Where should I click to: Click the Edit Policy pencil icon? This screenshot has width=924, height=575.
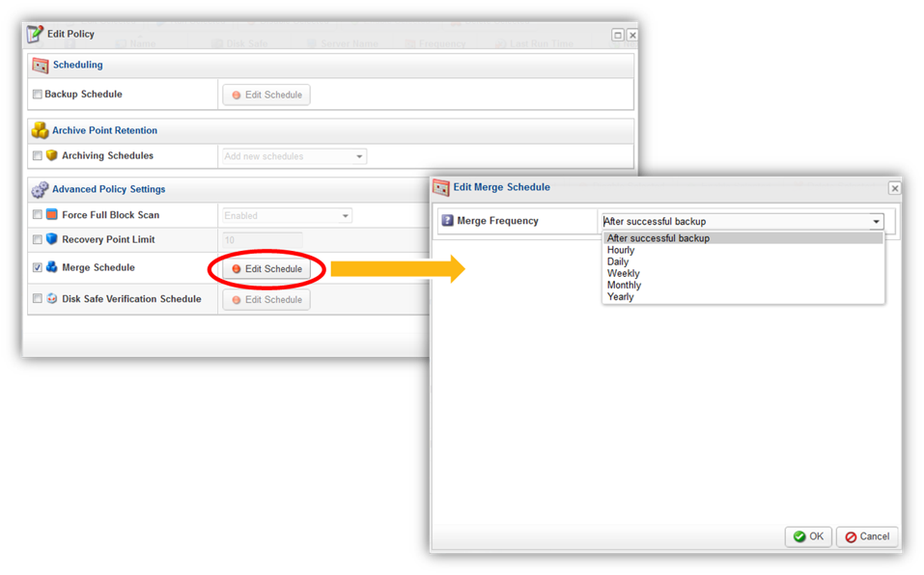pos(35,34)
